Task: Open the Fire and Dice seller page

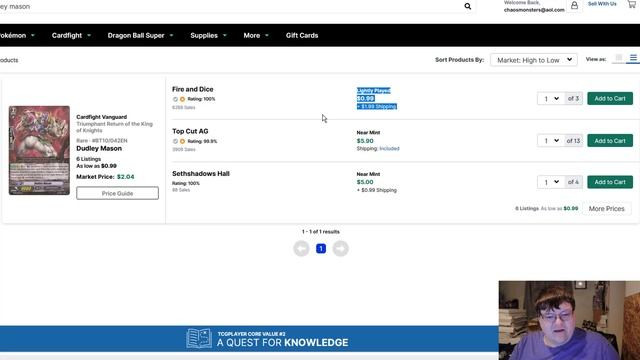Action: 193,89
